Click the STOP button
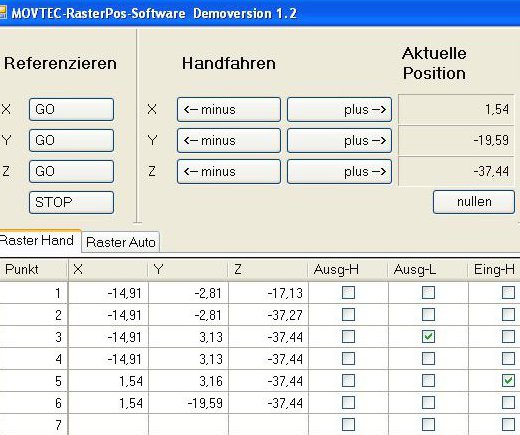The image size is (520, 435). tap(71, 202)
